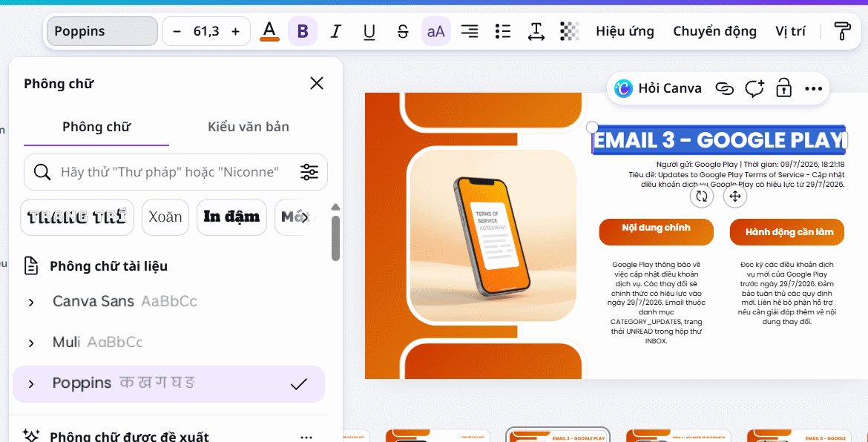The width and height of the screenshot is (868, 442).
Task: Expand the Canva Sans font variants
Action: (x=31, y=302)
